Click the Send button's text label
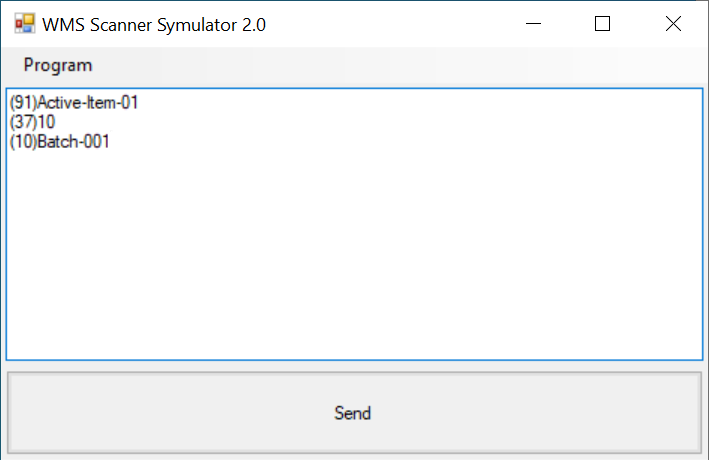Image resolution: width=709 pixels, height=460 pixels. pos(353,413)
